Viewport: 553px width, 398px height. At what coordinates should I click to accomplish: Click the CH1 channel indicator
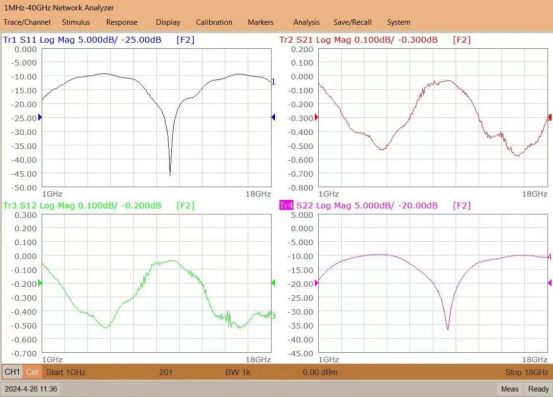click(x=12, y=372)
